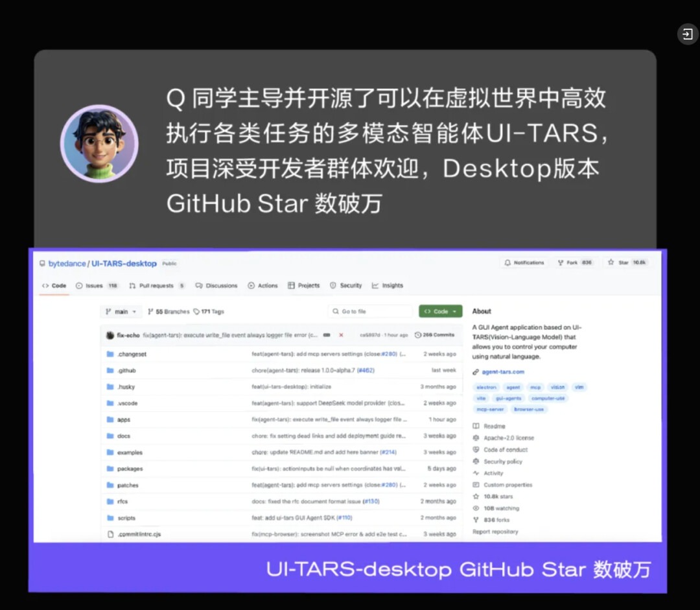Open the Security tab
700x610 pixels.
(346, 286)
